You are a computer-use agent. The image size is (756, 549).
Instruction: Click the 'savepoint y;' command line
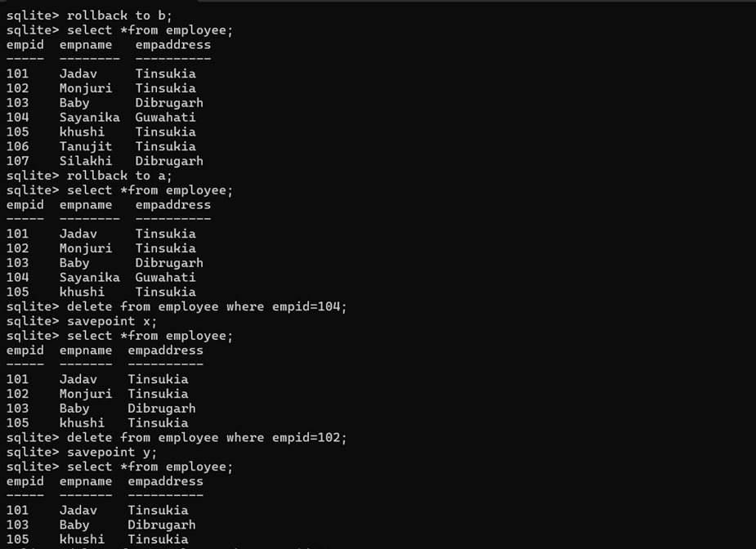[x=82, y=452]
